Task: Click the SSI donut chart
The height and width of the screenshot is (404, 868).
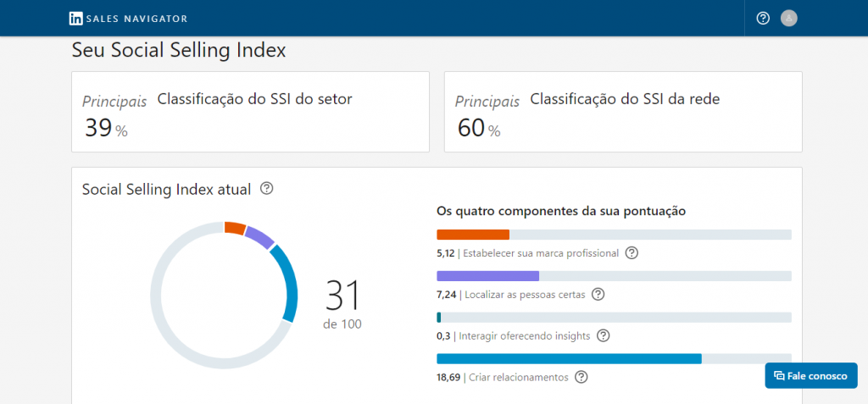Action: [x=224, y=295]
